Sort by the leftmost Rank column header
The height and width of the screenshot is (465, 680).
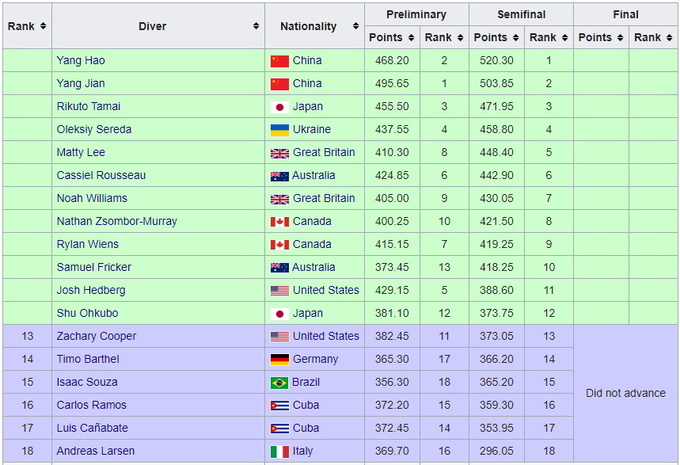point(27,26)
